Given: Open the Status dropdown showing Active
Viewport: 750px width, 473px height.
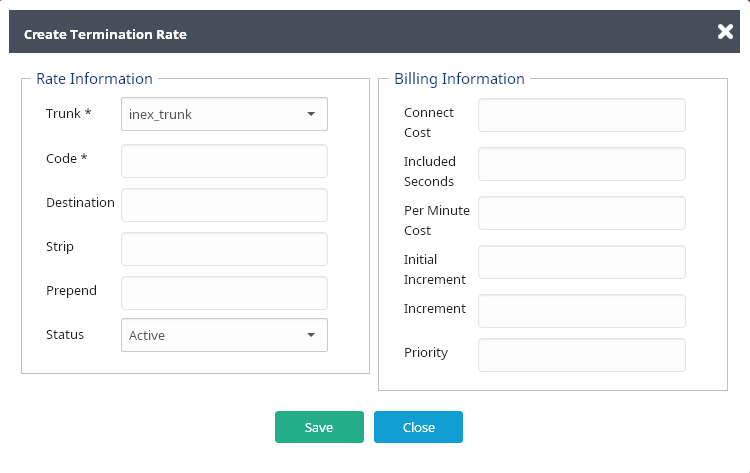Looking at the screenshot, I should [x=224, y=335].
